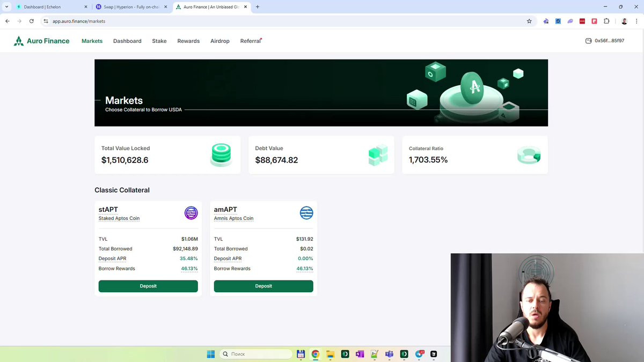This screenshot has height=362, width=644.
Task: Go back in browser history
Action: [8, 21]
